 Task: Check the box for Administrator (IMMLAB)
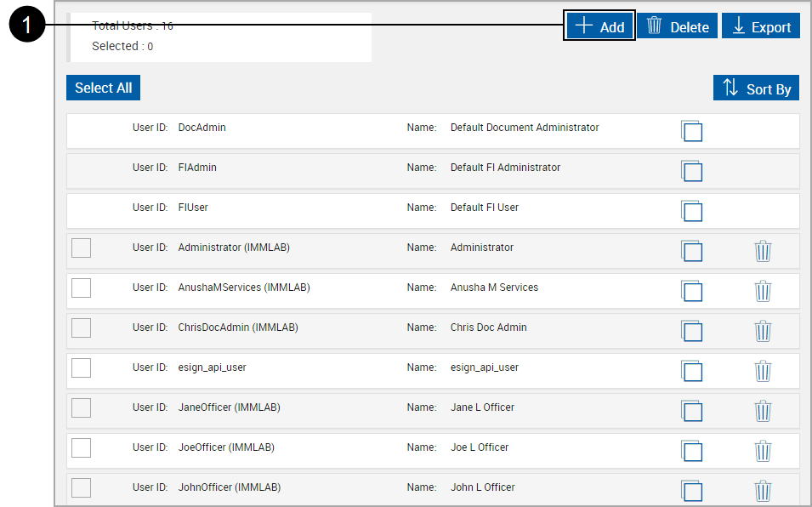pos(81,248)
